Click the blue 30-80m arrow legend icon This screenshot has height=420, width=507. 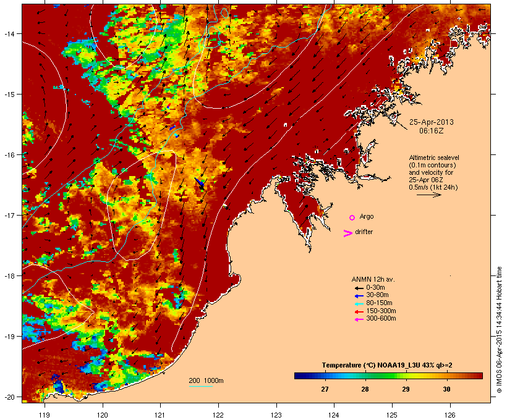click(x=359, y=296)
